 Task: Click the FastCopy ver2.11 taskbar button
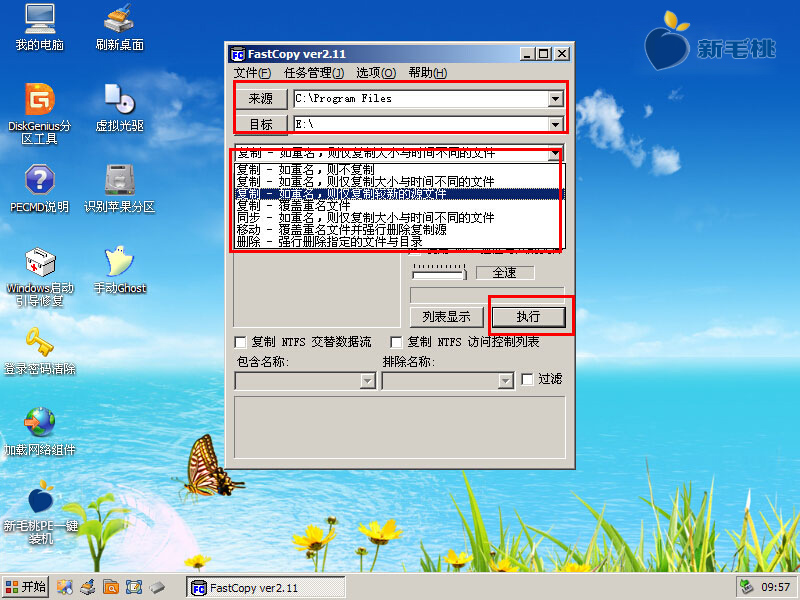265,588
